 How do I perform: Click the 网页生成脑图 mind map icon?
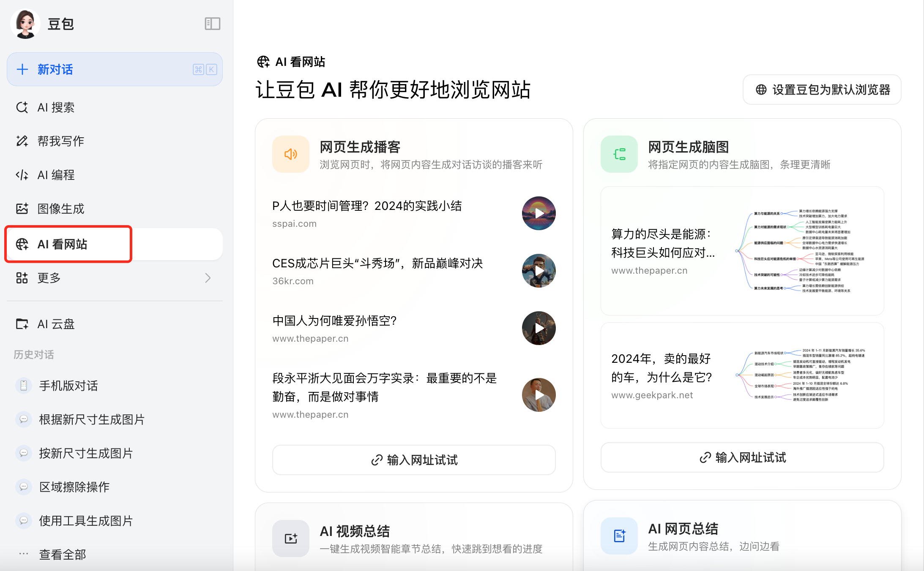pos(619,154)
